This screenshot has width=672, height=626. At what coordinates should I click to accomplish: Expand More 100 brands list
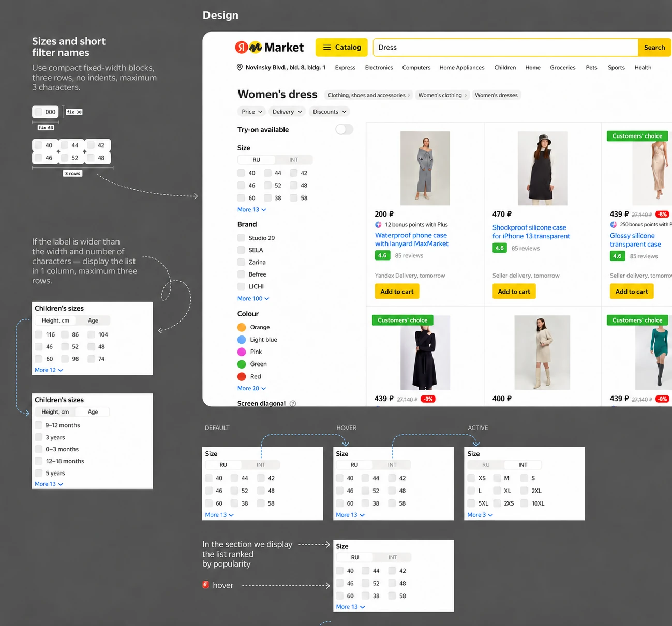pyautogui.click(x=253, y=298)
